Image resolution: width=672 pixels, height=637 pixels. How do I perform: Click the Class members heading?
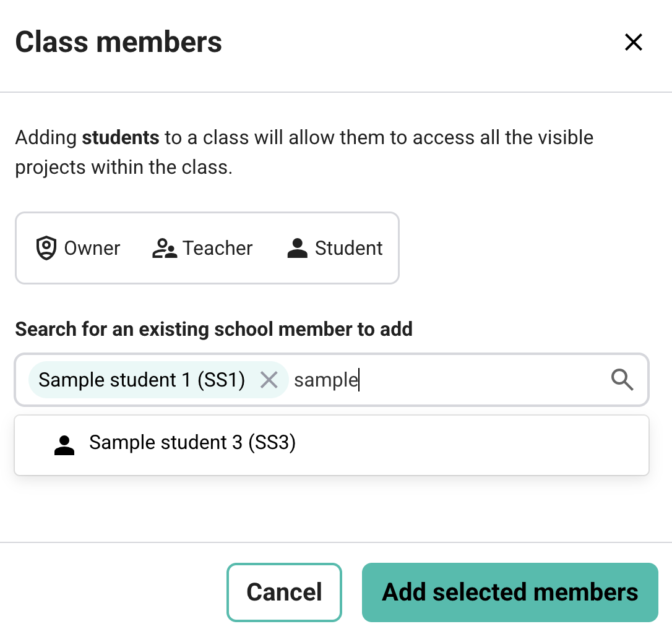click(x=119, y=42)
